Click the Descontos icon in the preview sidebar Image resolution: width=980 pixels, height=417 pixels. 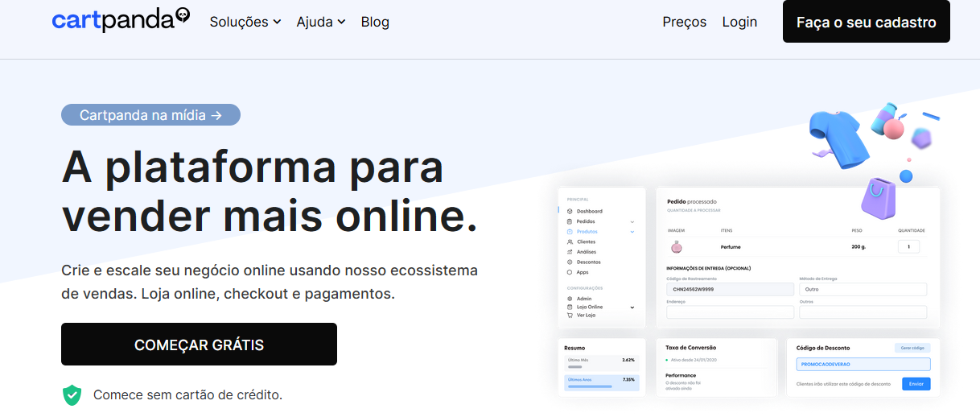point(570,262)
